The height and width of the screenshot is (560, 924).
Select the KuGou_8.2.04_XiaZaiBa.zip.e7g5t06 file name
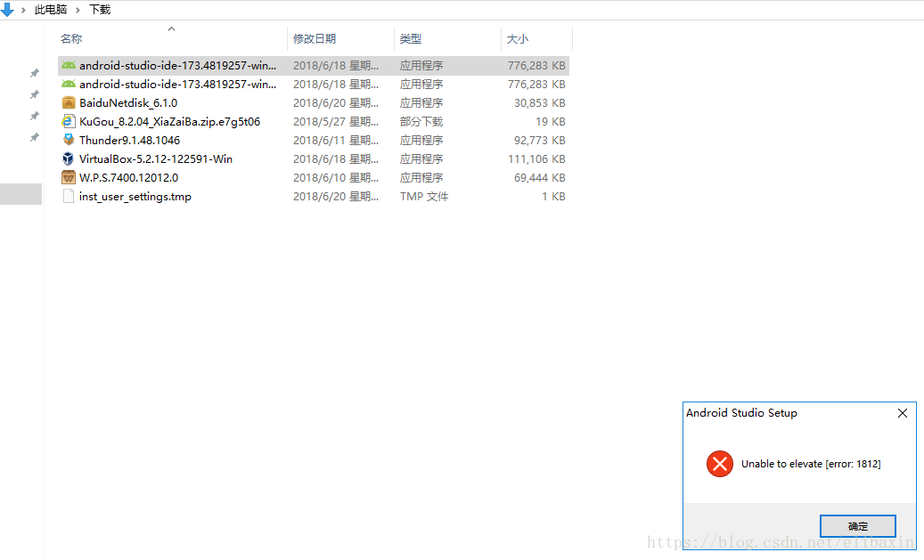[169, 122]
